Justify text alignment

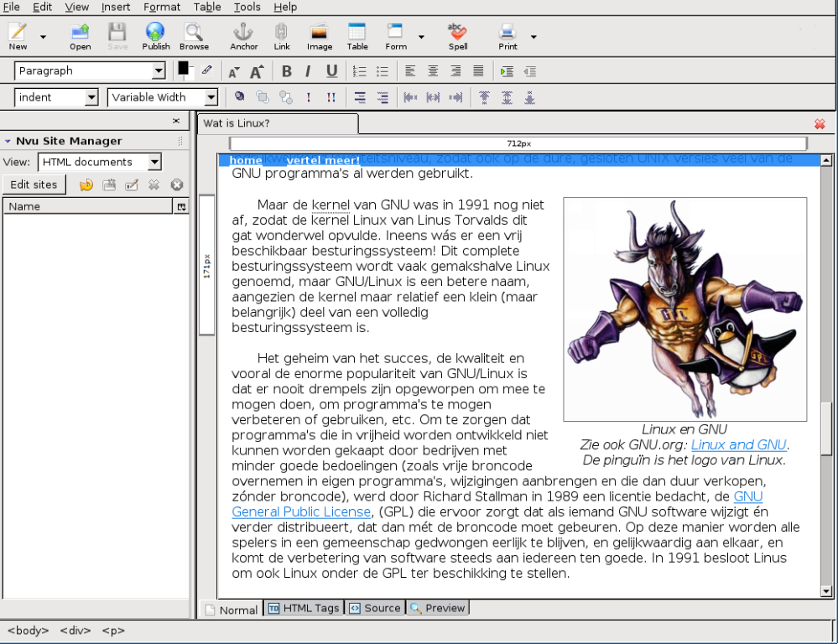tap(478, 71)
